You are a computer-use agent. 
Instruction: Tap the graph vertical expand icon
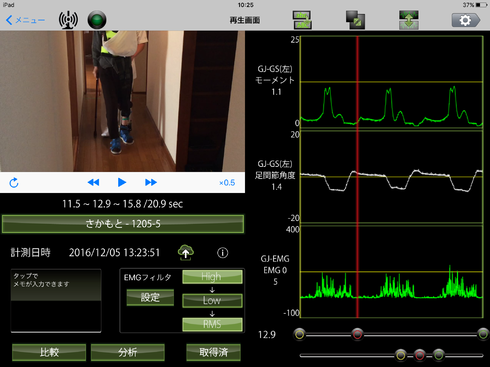tap(409, 20)
